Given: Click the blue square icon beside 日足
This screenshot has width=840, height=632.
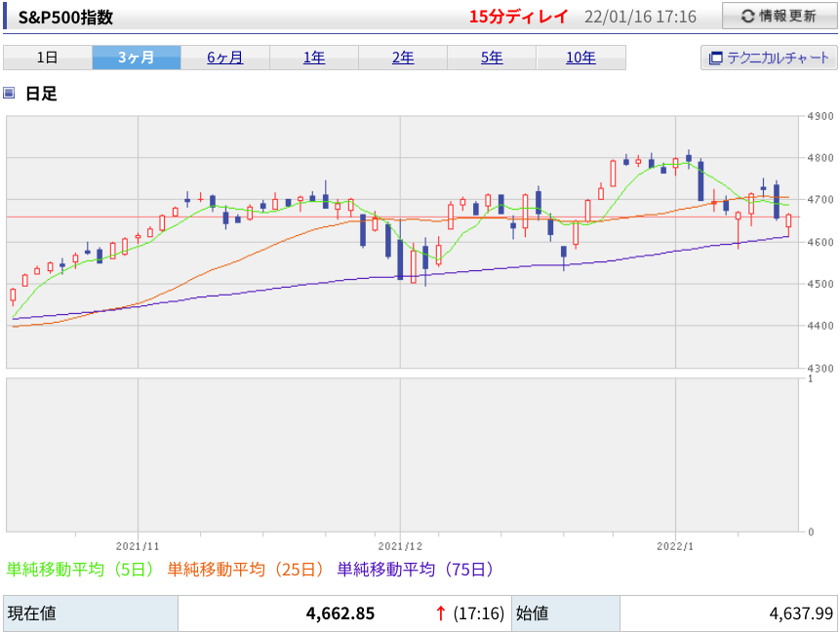Looking at the screenshot, I should [9, 94].
